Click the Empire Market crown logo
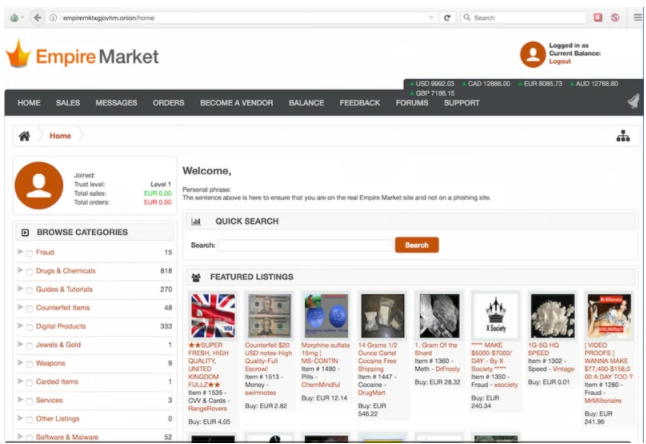The height and width of the screenshot is (444, 646). pos(18,54)
